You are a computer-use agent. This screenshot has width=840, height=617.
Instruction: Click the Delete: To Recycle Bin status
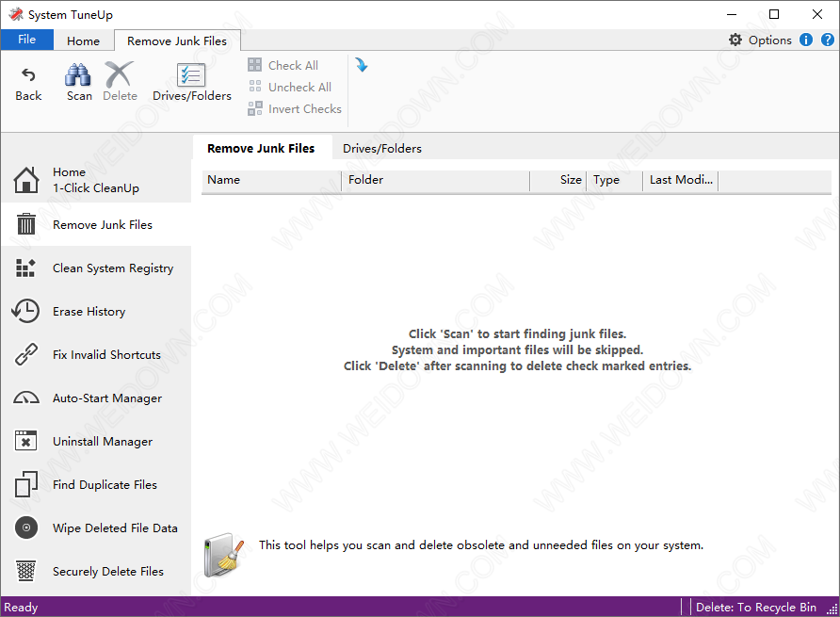(x=756, y=607)
